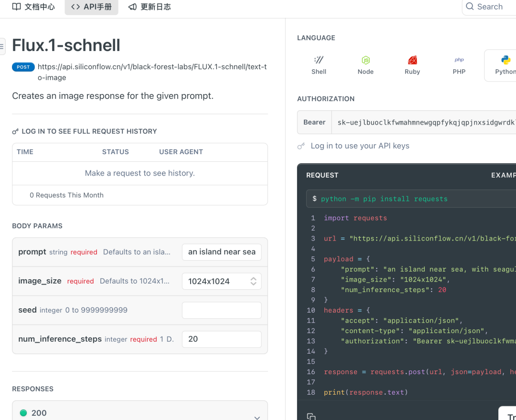The width and height of the screenshot is (516, 420).
Task: Click the seed parameter label
Action: click(x=27, y=310)
